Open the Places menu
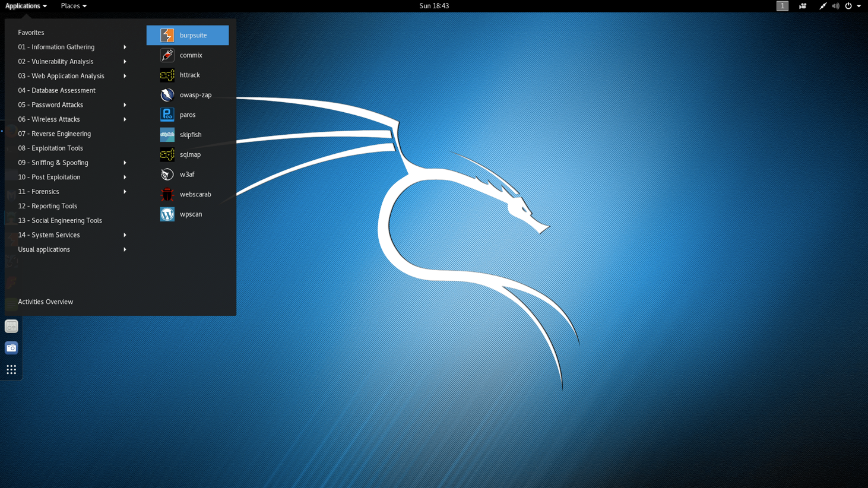 point(74,6)
